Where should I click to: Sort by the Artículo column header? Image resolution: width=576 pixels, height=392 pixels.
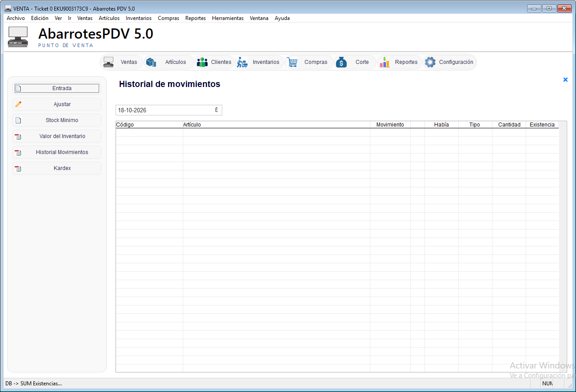pos(276,125)
